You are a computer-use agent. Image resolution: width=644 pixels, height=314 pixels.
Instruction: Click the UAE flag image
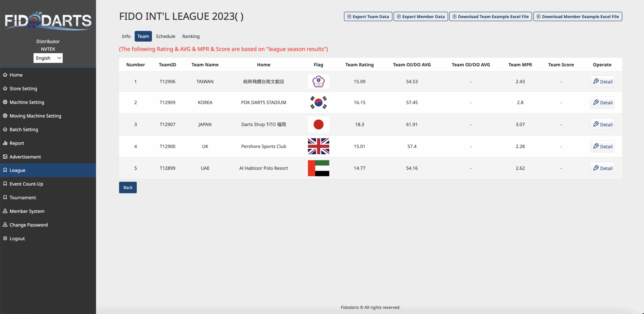(318, 168)
